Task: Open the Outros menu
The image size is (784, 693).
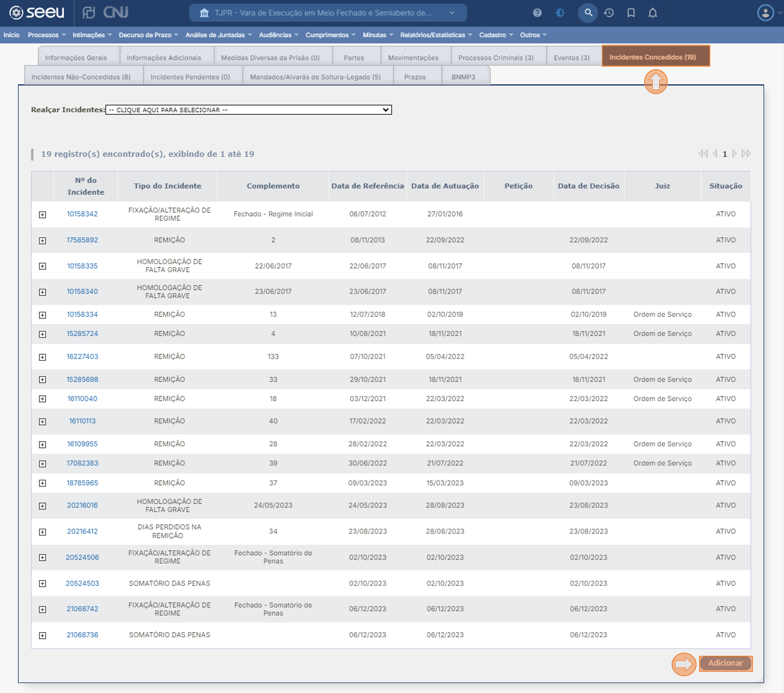Action: (x=533, y=35)
